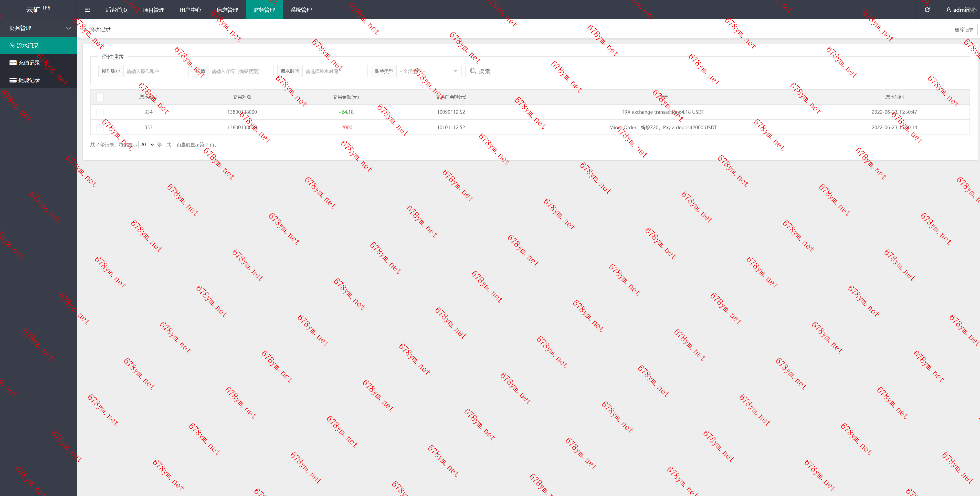Image resolution: width=980 pixels, height=496 pixels.
Task: Check the row 334 checkbox
Action: 100,113
